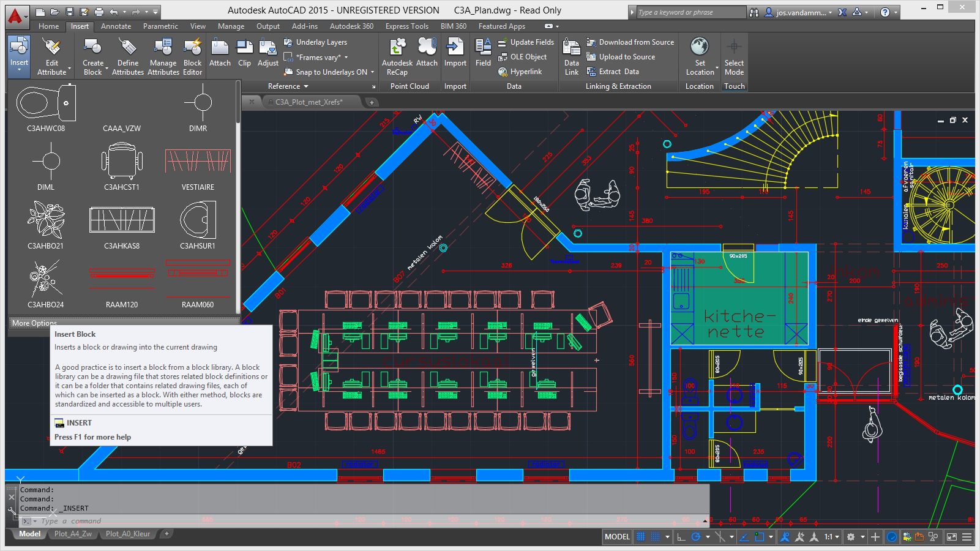This screenshot has width=980, height=551.
Task: Open the jos.vandamm account dropdown
Action: click(x=831, y=12)
